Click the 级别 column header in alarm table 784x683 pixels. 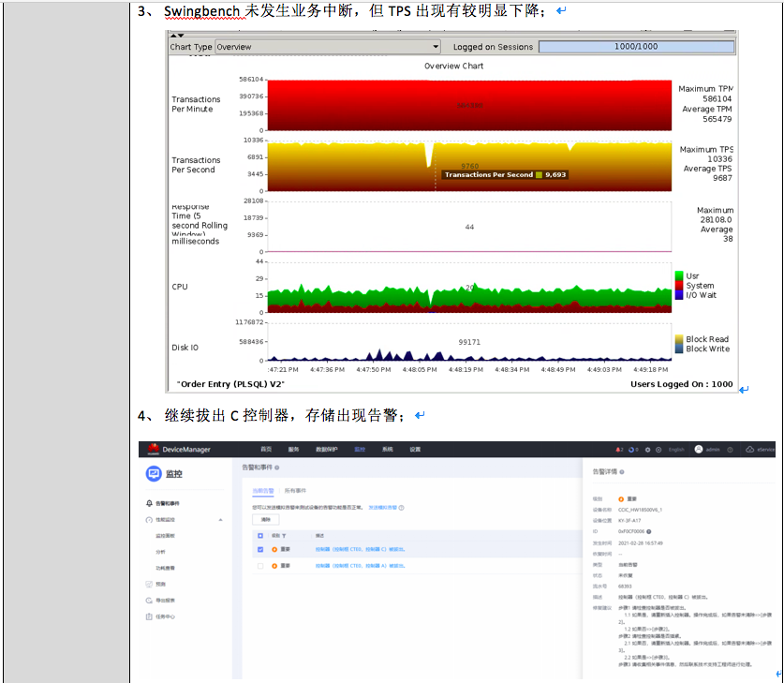point(275,536)
